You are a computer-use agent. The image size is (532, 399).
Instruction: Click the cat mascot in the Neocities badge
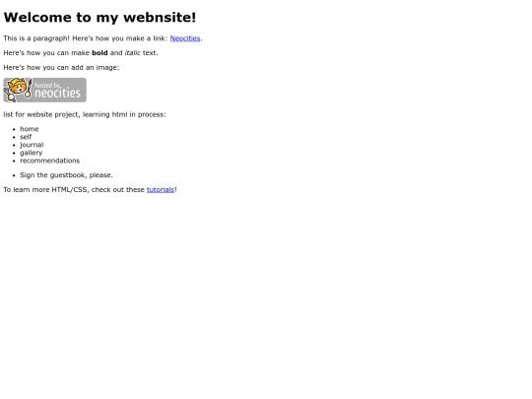[x=18, y=90]
